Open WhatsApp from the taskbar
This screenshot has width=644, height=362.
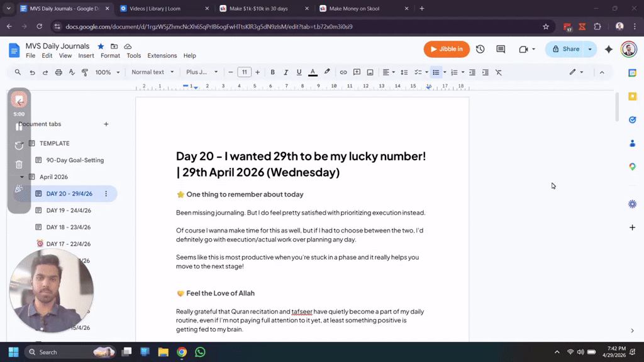200,352
